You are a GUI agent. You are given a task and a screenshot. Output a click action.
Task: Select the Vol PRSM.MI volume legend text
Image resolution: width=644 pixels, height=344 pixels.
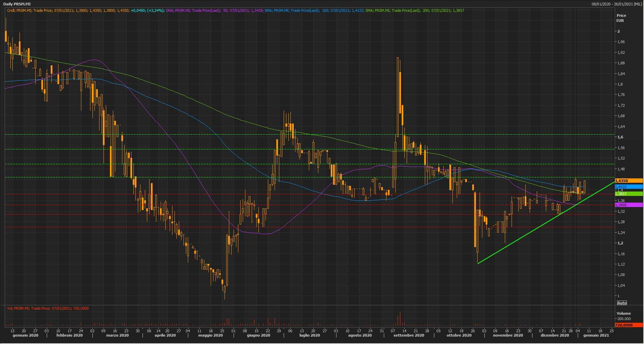coord(48,308)
